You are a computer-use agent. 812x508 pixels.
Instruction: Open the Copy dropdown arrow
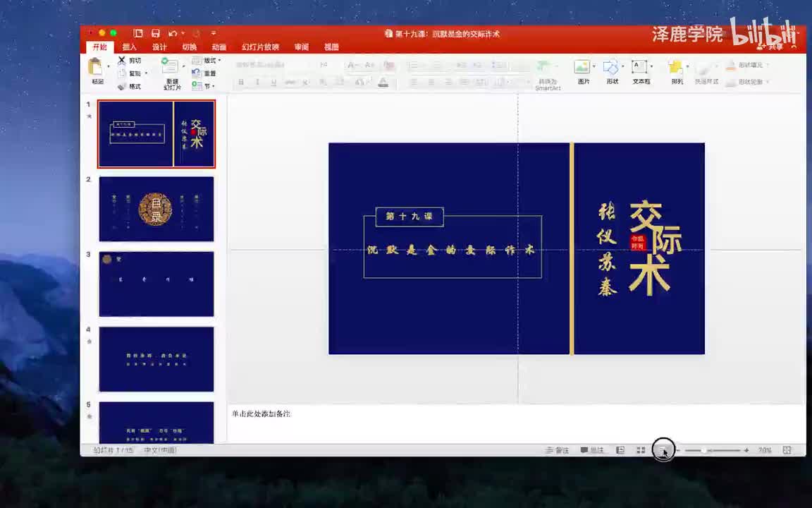146,73
